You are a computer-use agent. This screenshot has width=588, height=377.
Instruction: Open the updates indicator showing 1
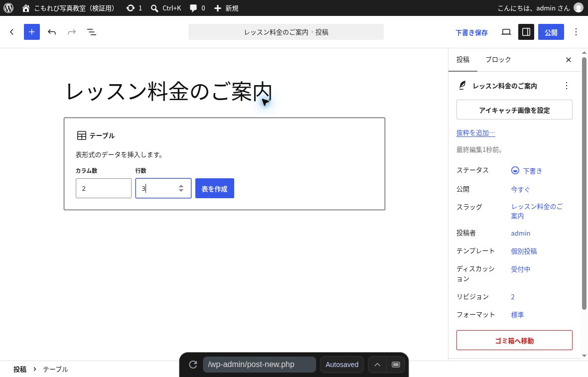pyautogui.click(x=134, y=8)
